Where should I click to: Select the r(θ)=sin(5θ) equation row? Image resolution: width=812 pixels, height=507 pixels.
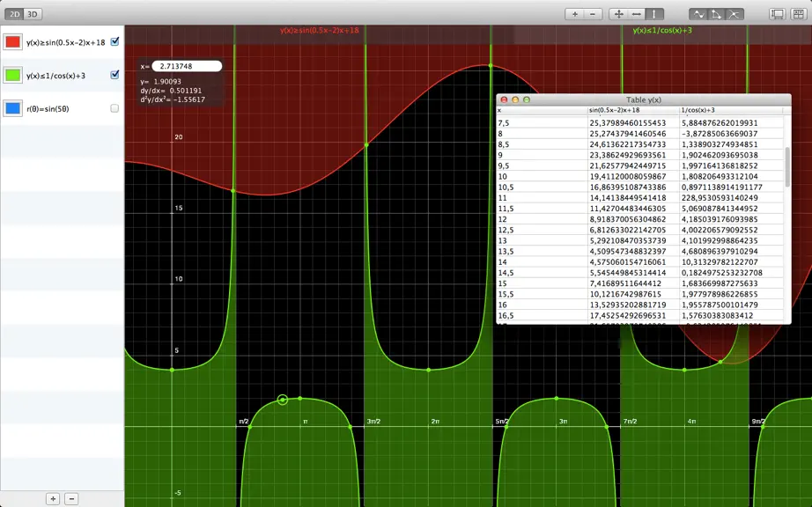(x=63, y=108)
